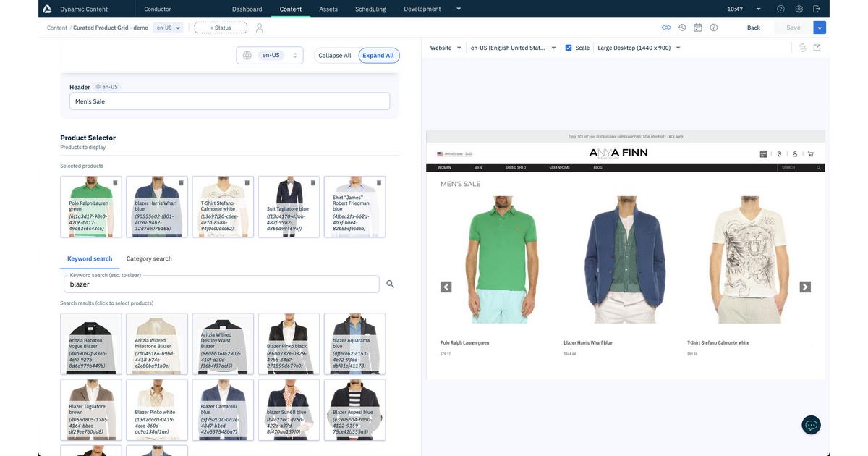Go to the Scheduling tab
Image resolution: width=868 pixels, height=456 pixels.
tap(370, 9)
